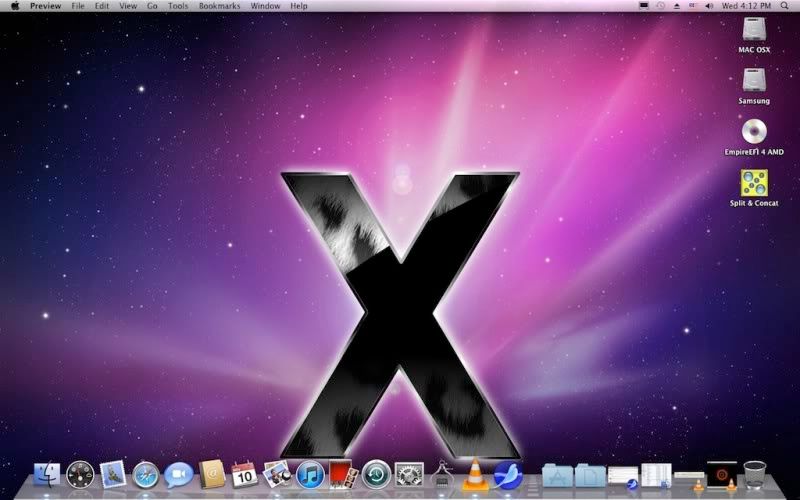Restore the minimized VLC controller bar
The height and width of the screenshot is (500, 800).
689,479
